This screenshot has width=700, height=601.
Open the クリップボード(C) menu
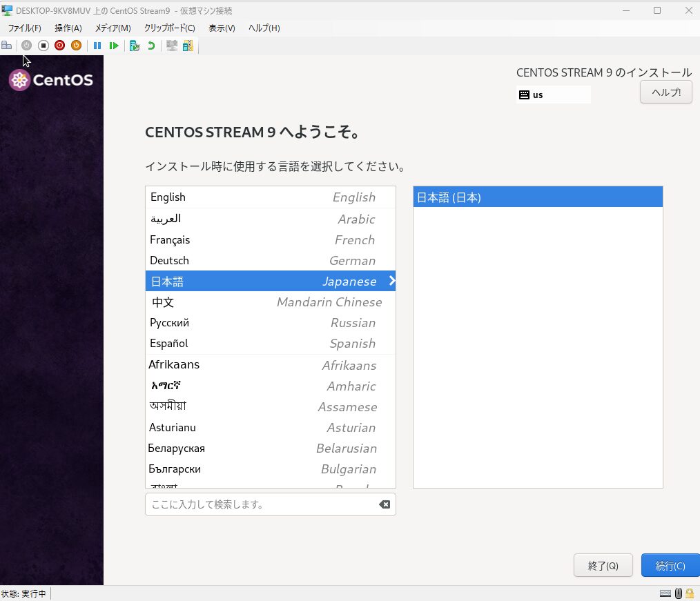169,28
